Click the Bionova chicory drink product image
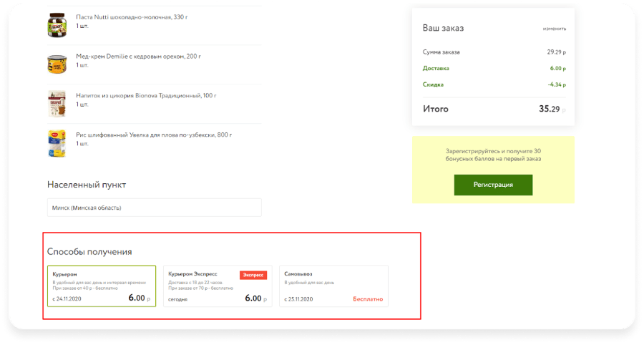This screenshot has width=644, height=345. tap(57, 104)
